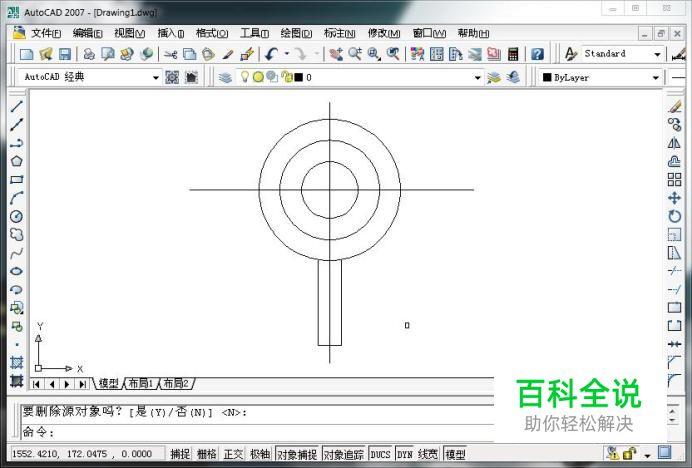The height and width of the screenshot is (468, 692).
Task: Click the Help question mark icon
Action: 537,54
